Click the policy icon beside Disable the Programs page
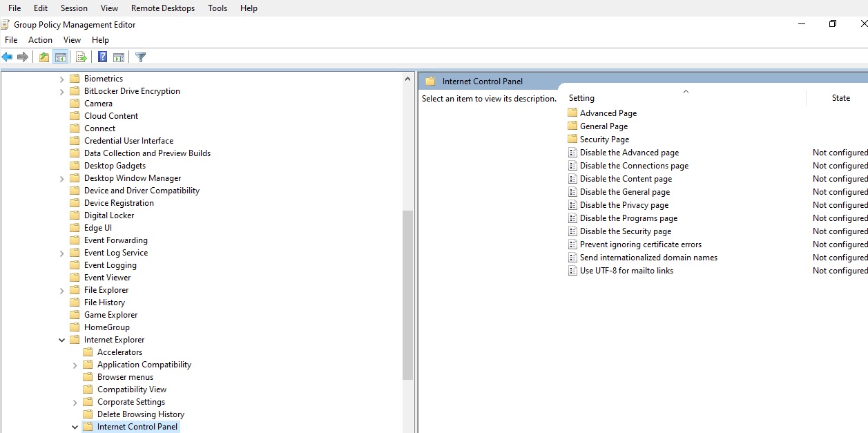The height and width of the screenshot is (433, 868). pyautogui.click(x=572, y=218)
